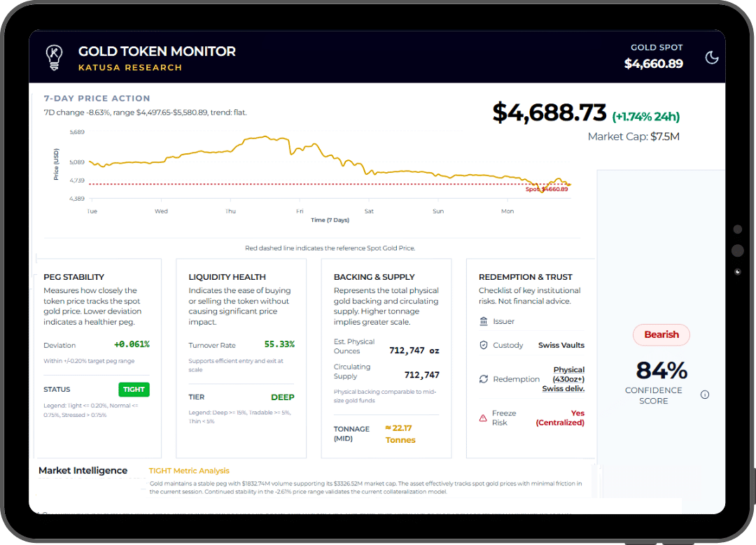Click the Swiss Vaults custody value
The image size is (756, 545).
click(x=561, y=345)
